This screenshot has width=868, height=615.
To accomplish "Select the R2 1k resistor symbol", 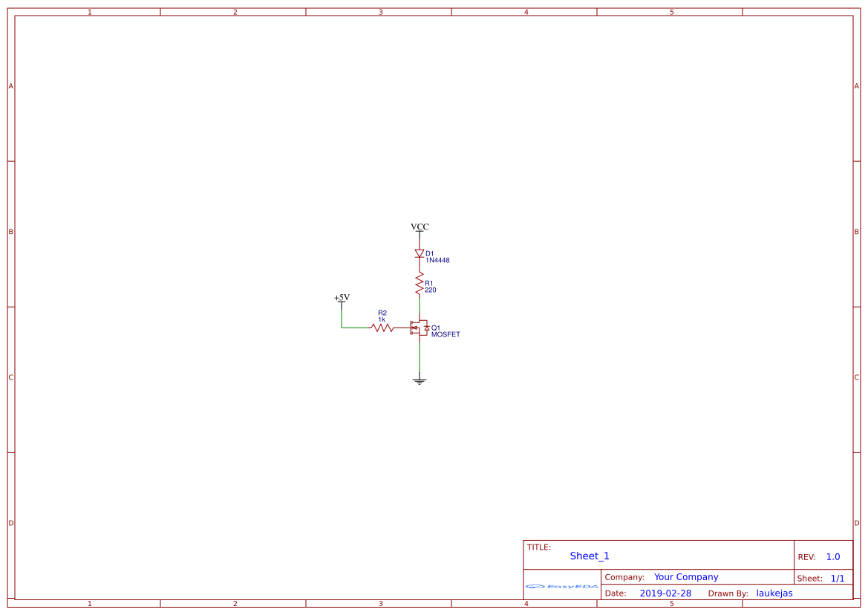I will tap(382, 328).
